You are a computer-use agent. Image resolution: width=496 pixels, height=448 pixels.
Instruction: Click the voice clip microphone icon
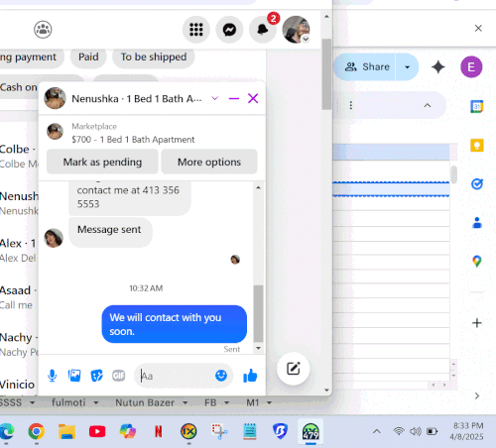[x=53, y=376]
